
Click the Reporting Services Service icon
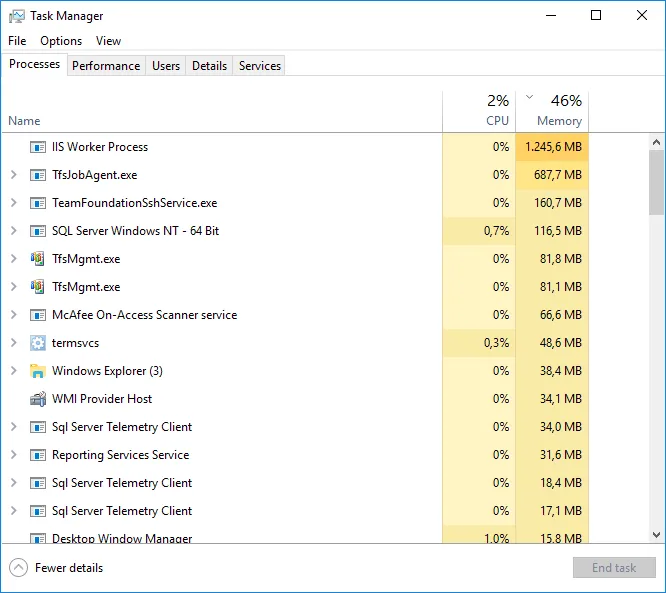point(38,455)
